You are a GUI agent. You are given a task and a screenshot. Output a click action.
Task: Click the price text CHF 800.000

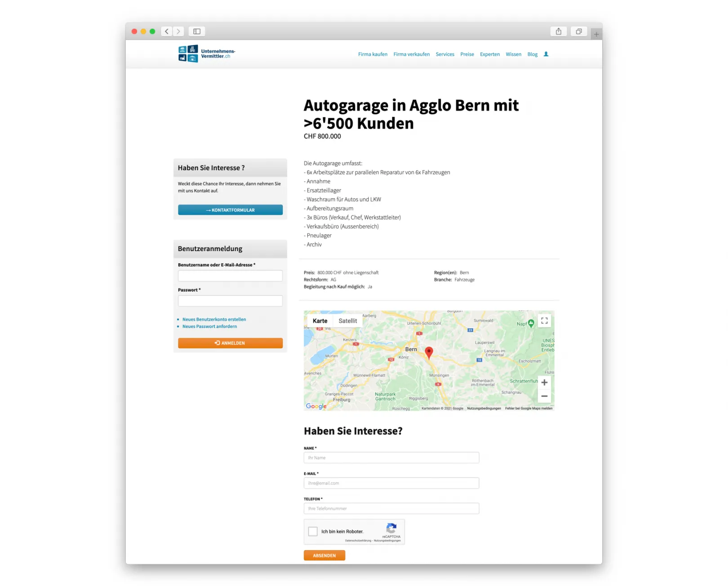coord(322,136)
